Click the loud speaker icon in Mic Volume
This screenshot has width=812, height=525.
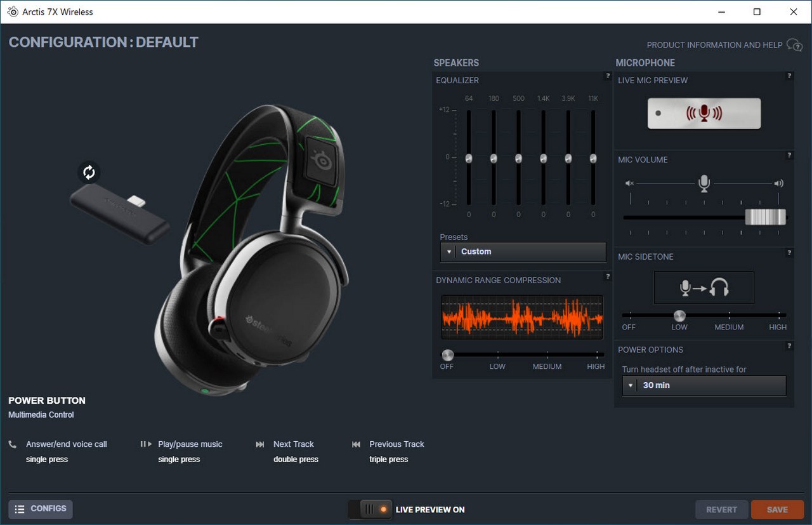pyautogui.click(x=778, y=183)
